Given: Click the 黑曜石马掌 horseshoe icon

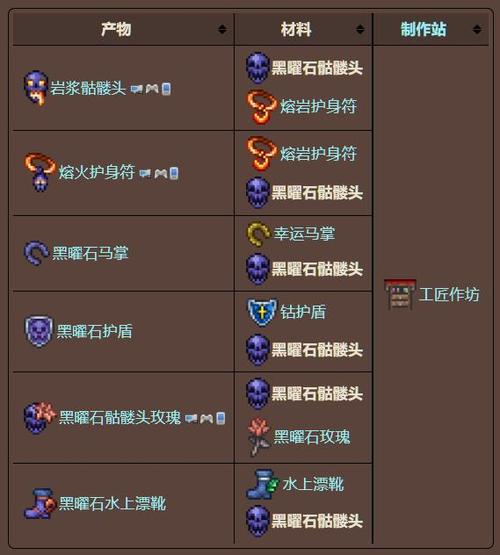Looking at the screenshot, I should pos(36,253).
